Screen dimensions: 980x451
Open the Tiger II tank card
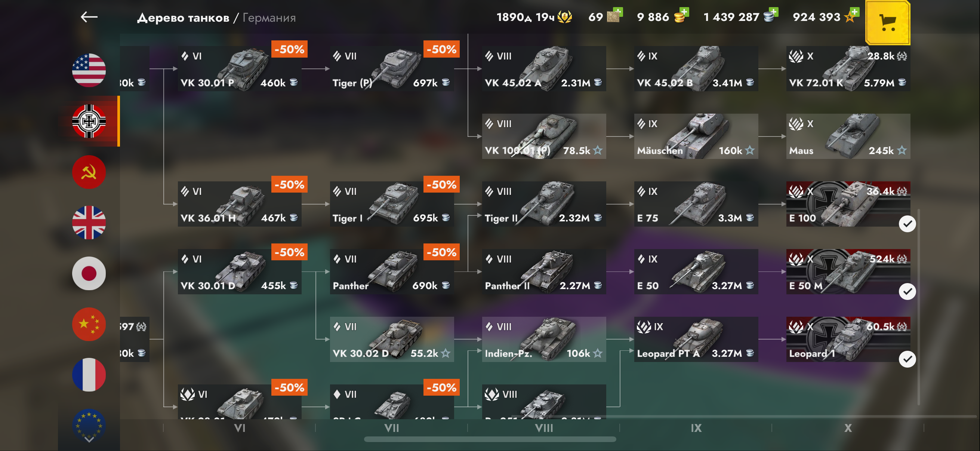tap(544, 204)
